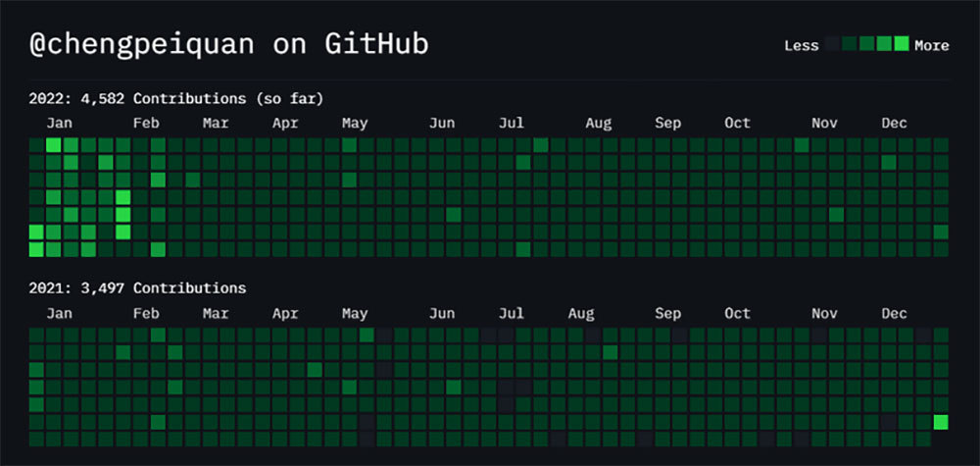Click the 'More' legend label
The width and height of the screenshot is (980, 466).
pyautogui.click(x=932, y=46)
